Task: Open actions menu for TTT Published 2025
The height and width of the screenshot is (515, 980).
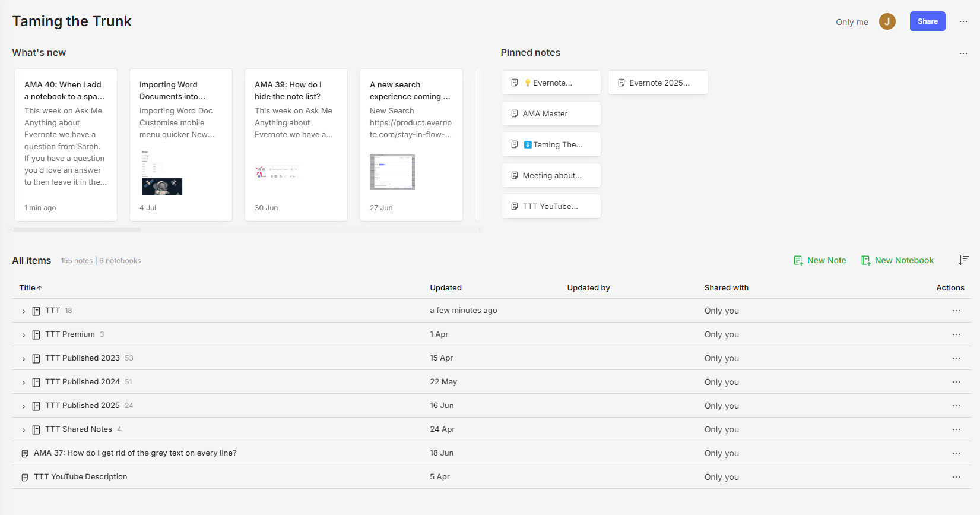Action: click(956, 406)
